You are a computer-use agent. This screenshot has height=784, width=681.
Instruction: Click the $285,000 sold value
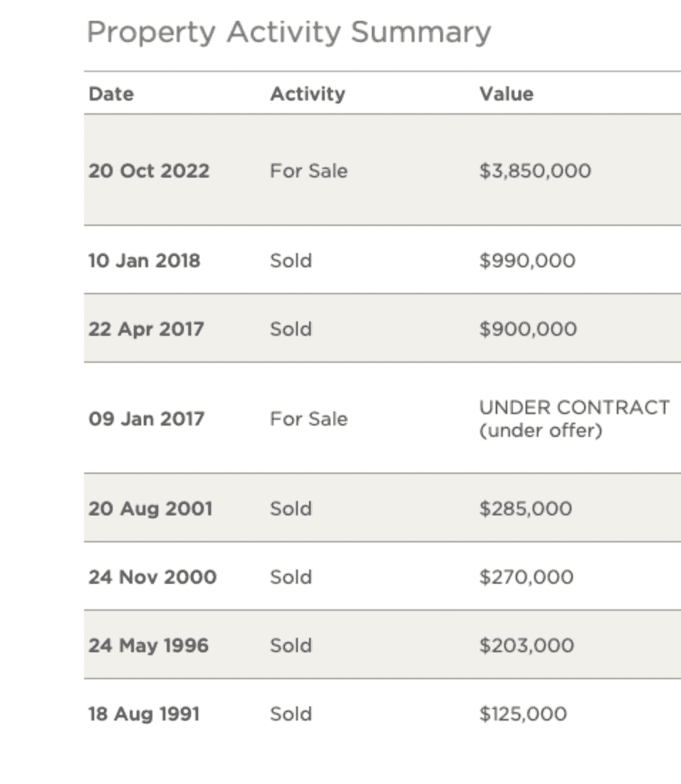525,509
